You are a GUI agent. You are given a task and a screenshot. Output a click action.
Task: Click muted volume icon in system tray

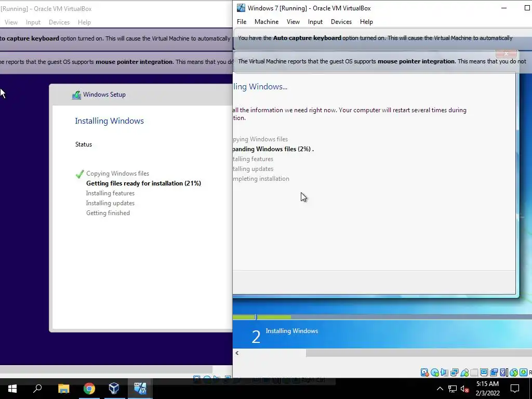[x=465, y=389]
